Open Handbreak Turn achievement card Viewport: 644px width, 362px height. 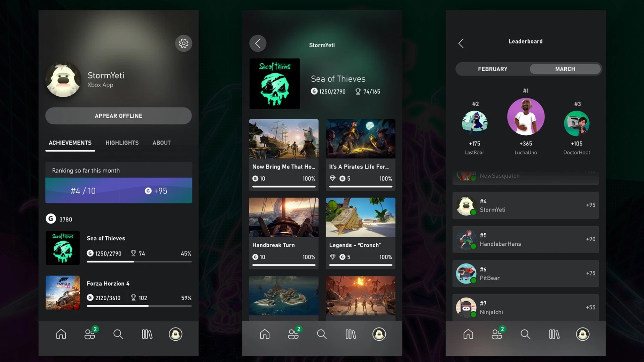[284, 233]
